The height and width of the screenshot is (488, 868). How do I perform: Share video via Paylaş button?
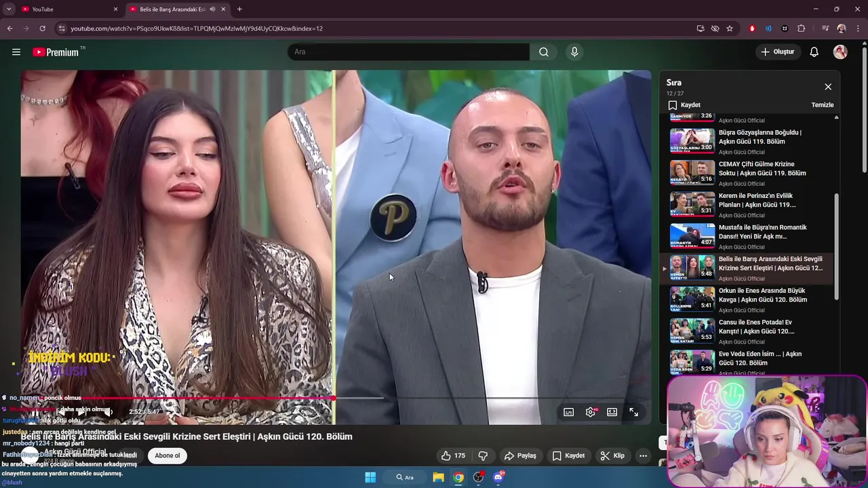click(x=520, y=455)
